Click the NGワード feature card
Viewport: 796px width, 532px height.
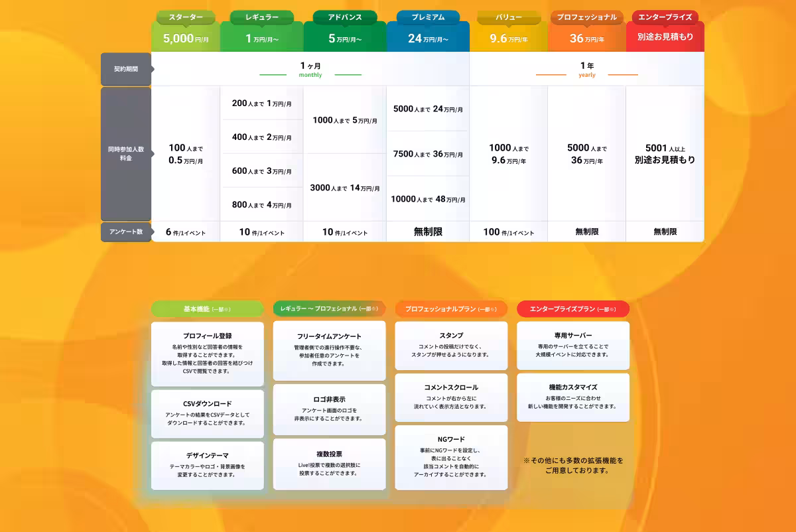pos(451,457)
